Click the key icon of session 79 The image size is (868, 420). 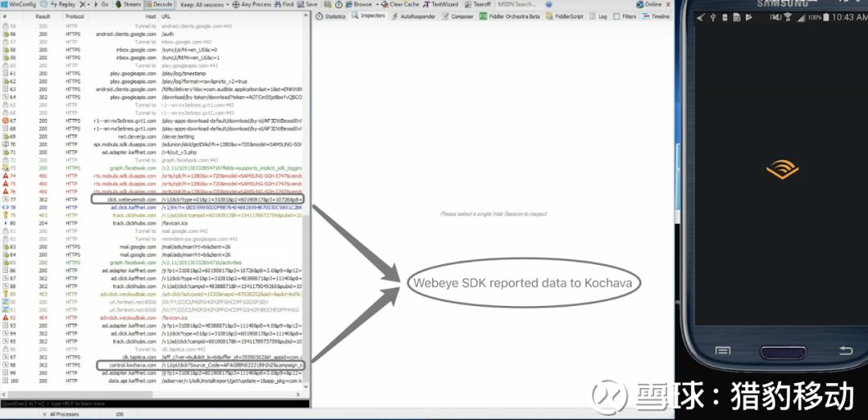(5, 215)
